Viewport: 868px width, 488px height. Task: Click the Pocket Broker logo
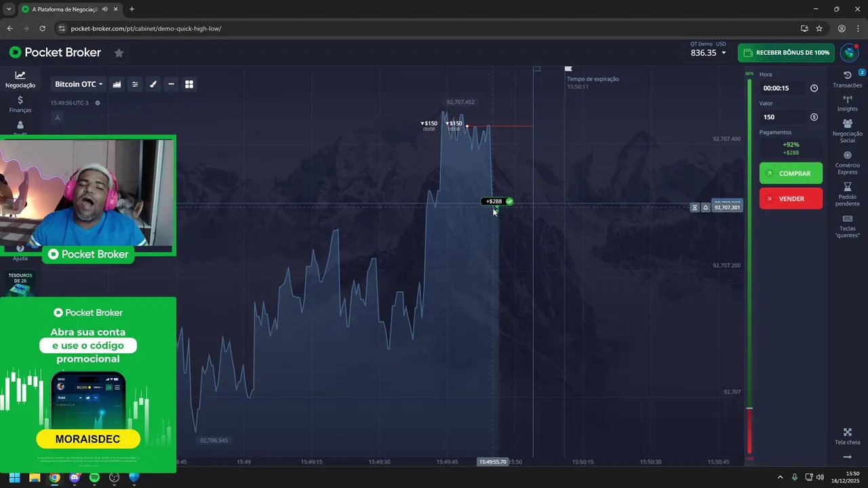coord(55,52)
